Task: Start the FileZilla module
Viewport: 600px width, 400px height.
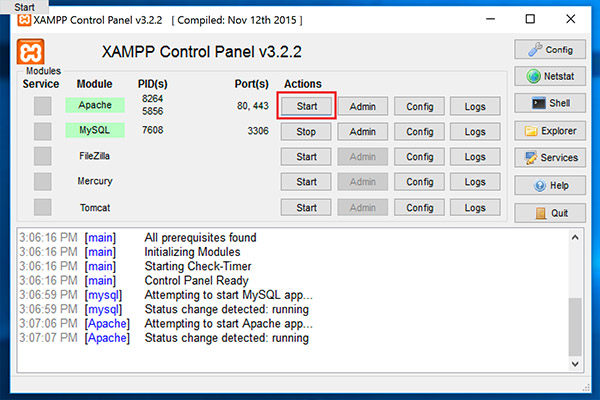Action: [x=306, y=157]
